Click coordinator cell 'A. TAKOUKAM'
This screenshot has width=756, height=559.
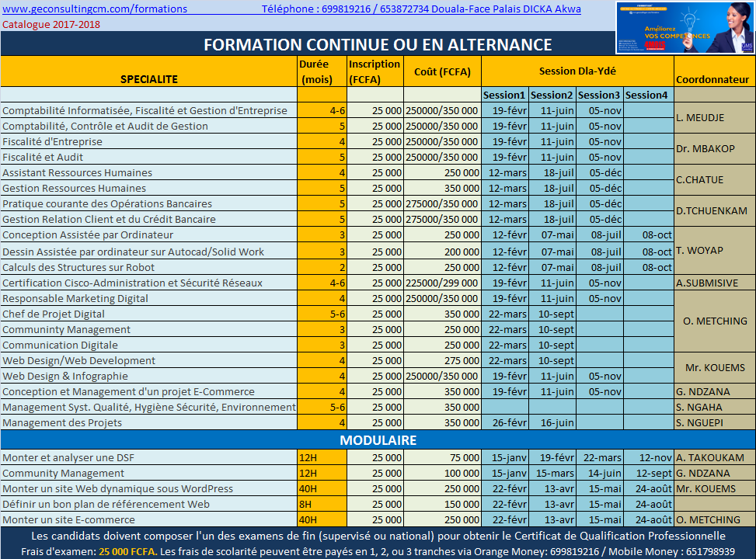click(x=715, y=458)
